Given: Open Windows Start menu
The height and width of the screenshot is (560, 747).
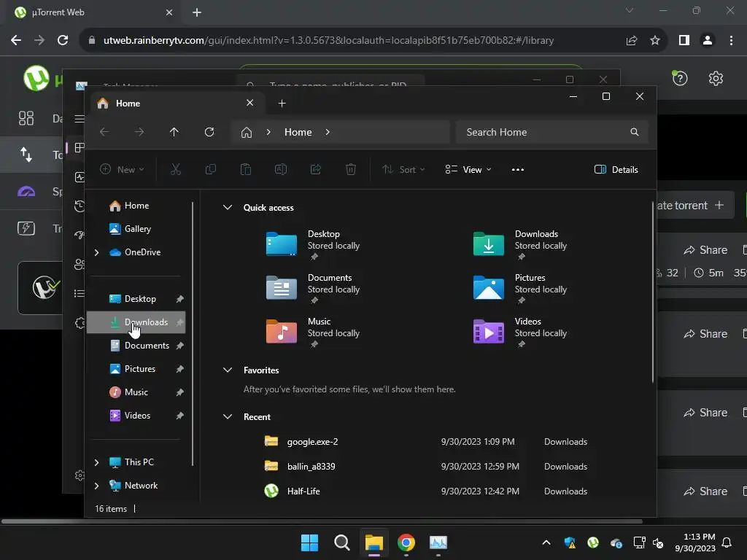Looking at the screenshot, I should coord(309,542).
